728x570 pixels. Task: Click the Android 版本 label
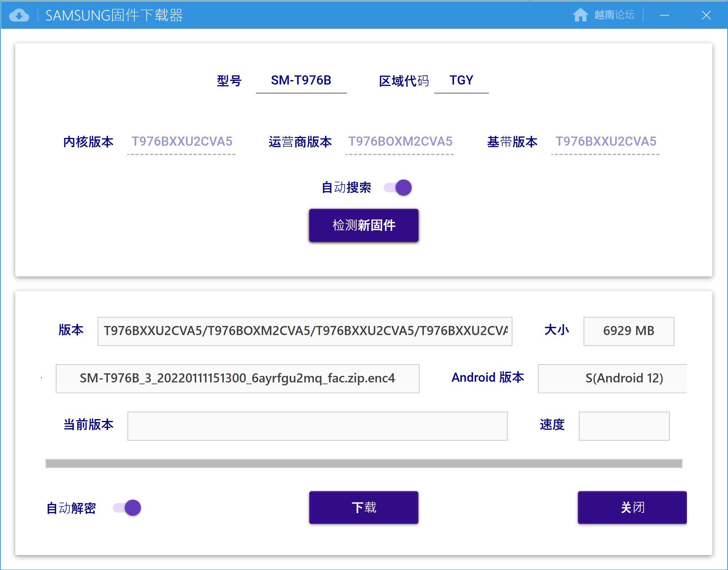coord(488,377)
